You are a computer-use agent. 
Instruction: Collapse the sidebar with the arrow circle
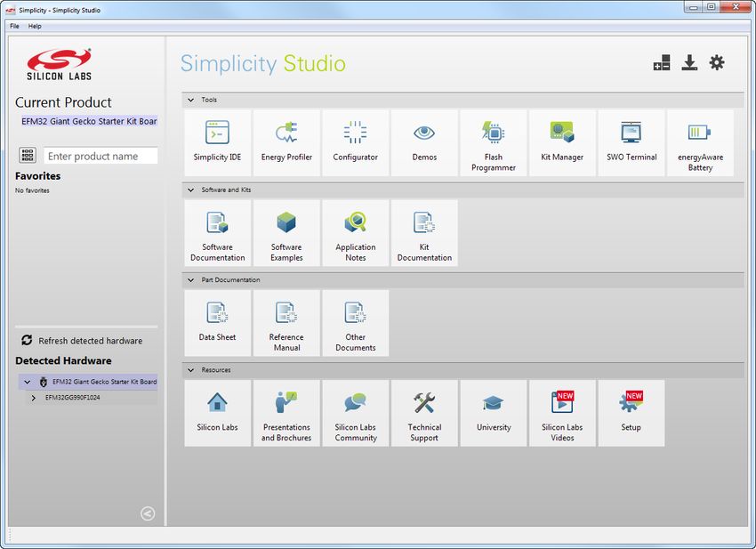[x=148, y=513]
